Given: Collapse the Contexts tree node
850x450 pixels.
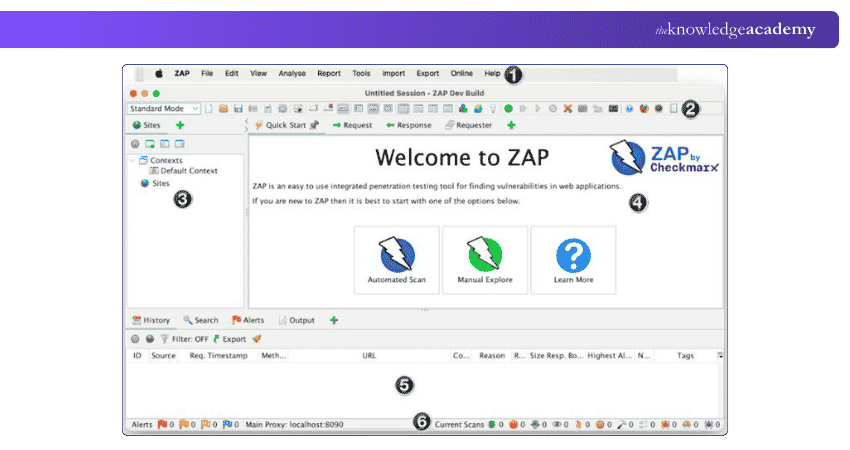Looking at the screenshot, I should 133,160.
